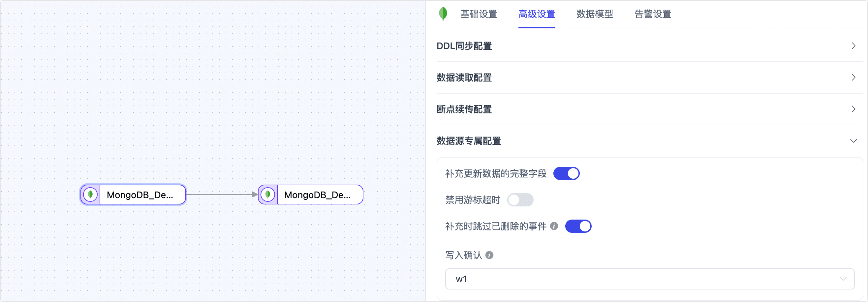Click an empty area of the canvas grid
This screenshot has width=868, height=302.
pos(202,84)
